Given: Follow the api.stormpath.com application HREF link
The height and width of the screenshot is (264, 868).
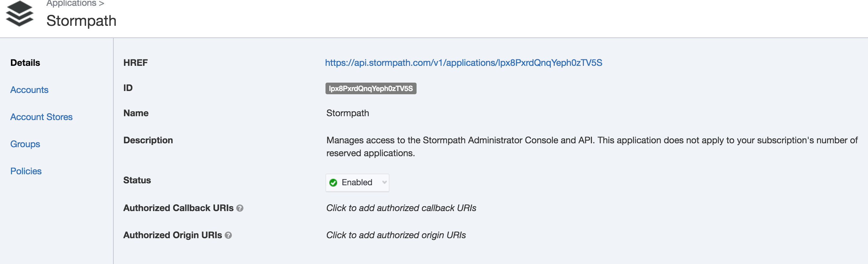Looking at the screenshot, I should 463,63.
